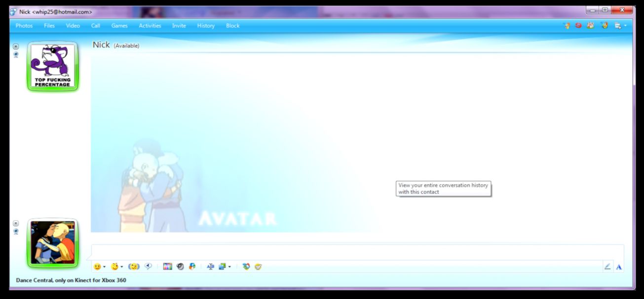Open the sound selection icon
Image resolution: width=644 pixels, height=299 pixels.
[x=180, y=266]
